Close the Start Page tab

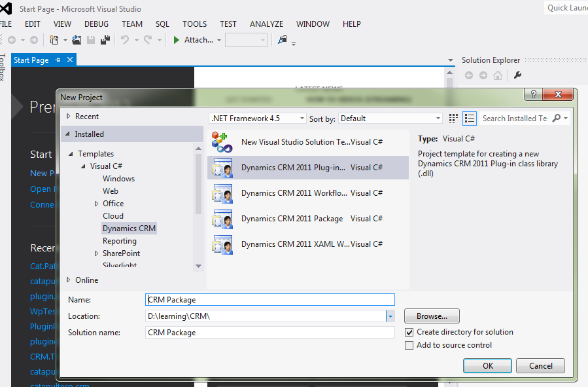pos(70,60)
